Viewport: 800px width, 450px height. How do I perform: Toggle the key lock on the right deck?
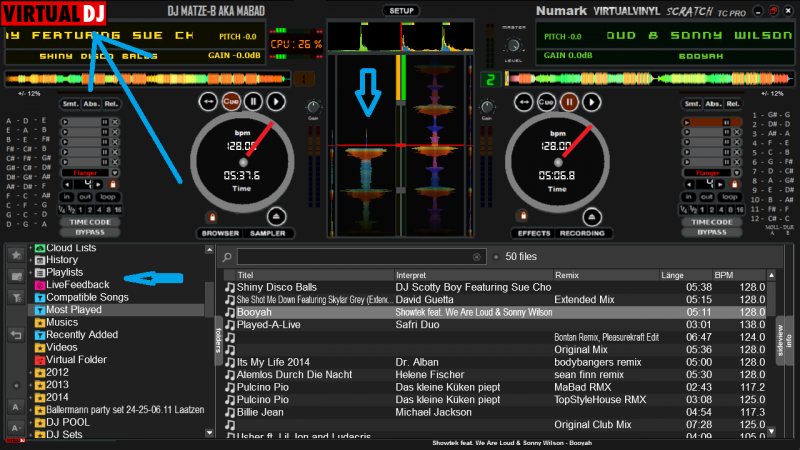point(523,216)
